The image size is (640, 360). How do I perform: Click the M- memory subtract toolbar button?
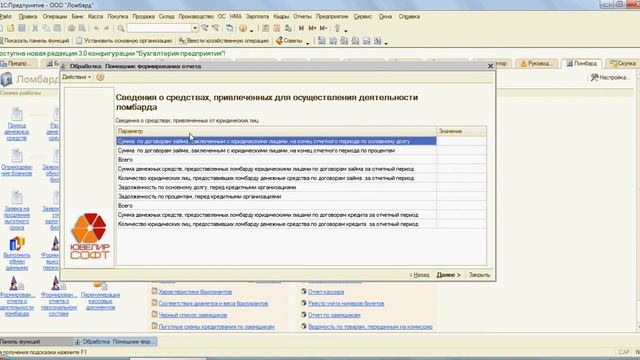(x=323, y=28)
